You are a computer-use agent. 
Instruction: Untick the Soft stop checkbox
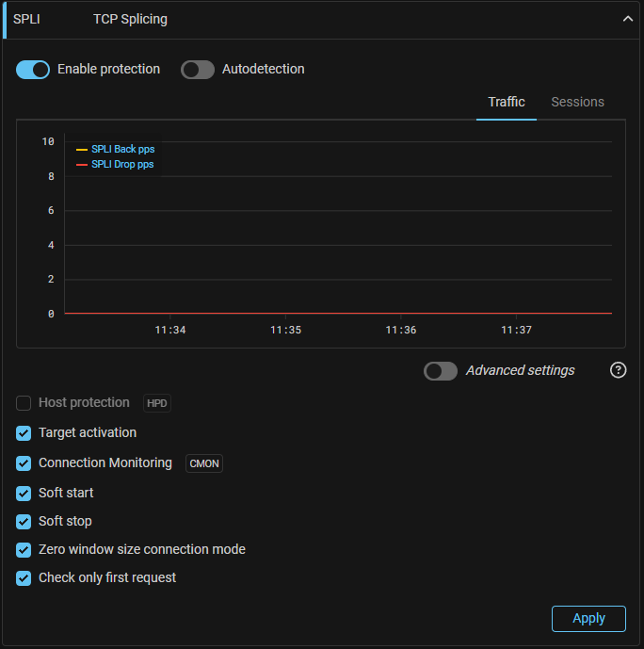tap(24, 521)
